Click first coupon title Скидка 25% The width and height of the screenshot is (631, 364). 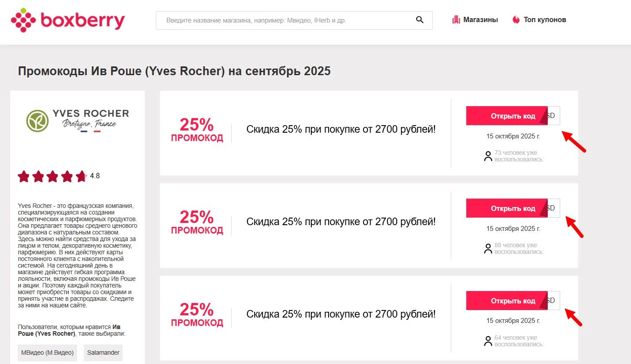[341, 130]
